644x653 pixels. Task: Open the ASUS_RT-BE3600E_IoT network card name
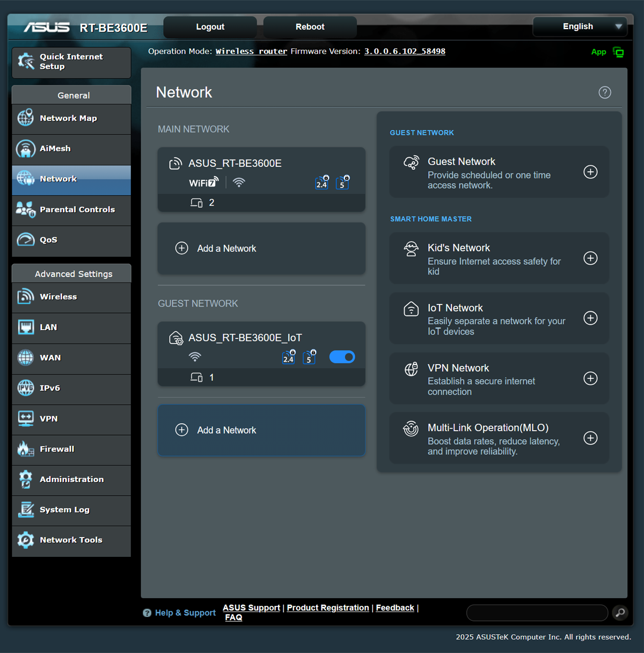[245, 338]
